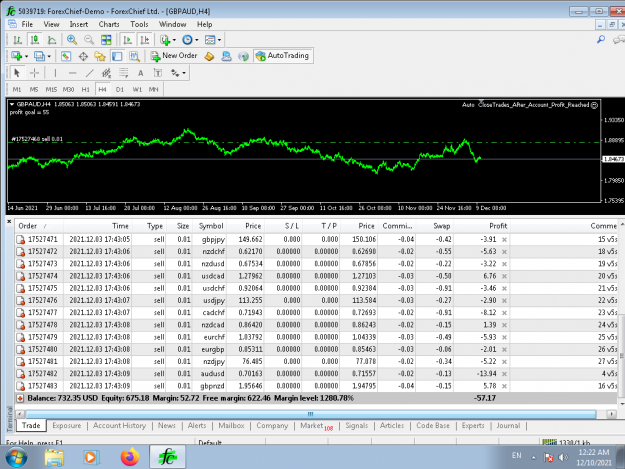
Task: Open the File menu
Action: click(x=27, y=24)
